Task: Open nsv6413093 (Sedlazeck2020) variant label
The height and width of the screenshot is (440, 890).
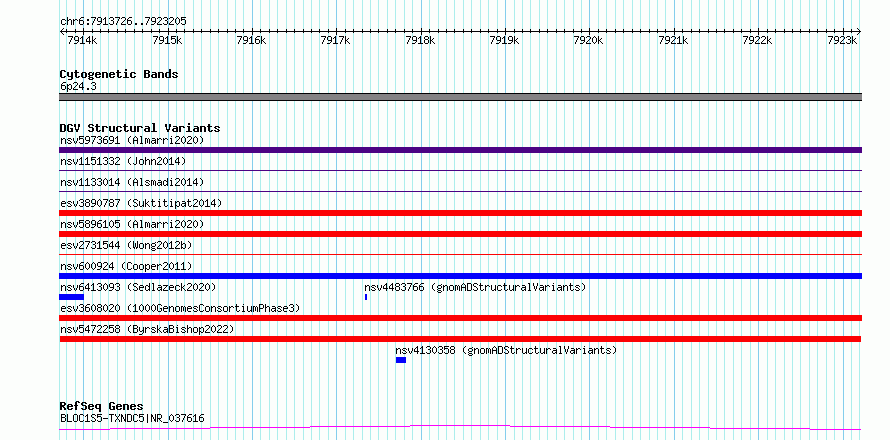Action: click(x=138, y=287)
